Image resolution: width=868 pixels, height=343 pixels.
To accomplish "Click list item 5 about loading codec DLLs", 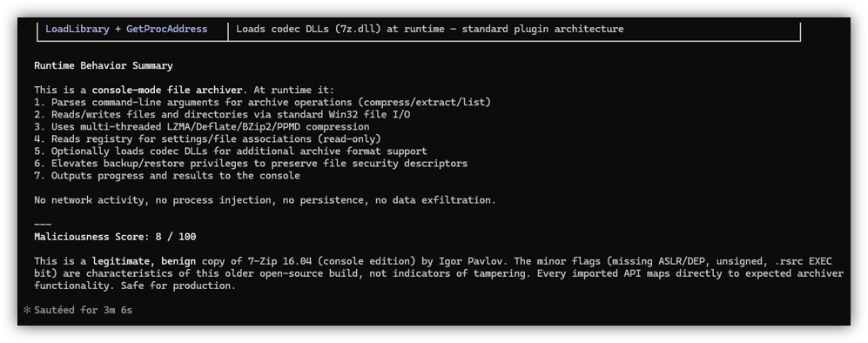I will (231, 151).
